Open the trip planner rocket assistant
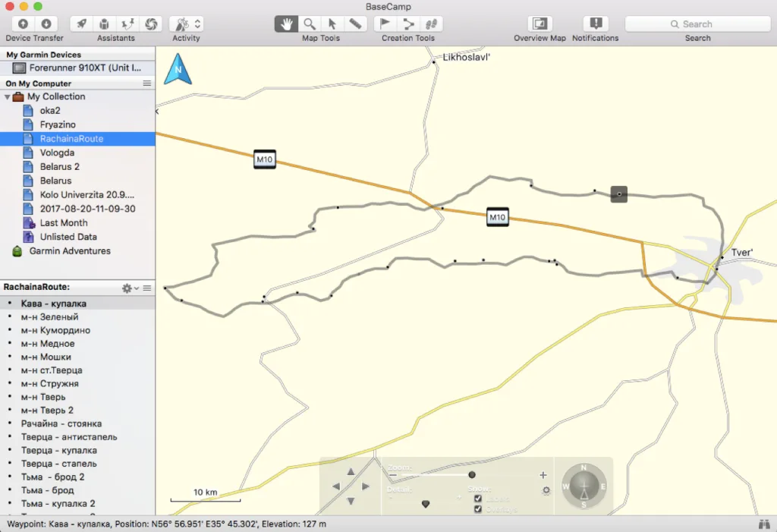This screenshot has width=777, height=532. click(81, 24)
